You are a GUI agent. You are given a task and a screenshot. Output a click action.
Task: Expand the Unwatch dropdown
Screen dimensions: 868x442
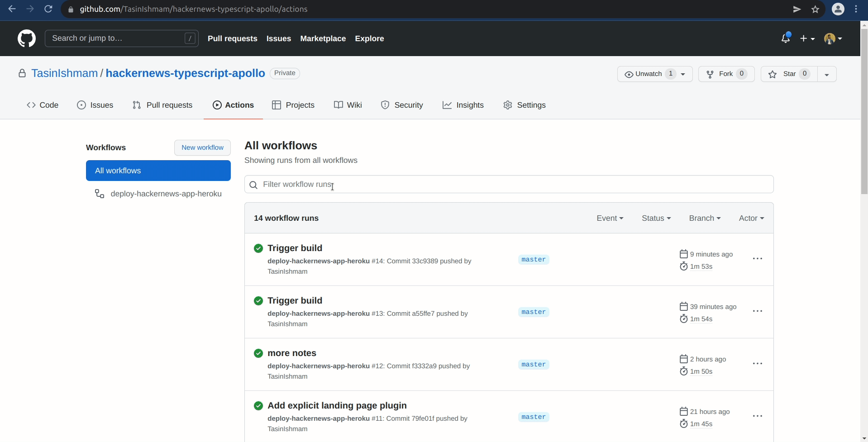tap(655, 74)
